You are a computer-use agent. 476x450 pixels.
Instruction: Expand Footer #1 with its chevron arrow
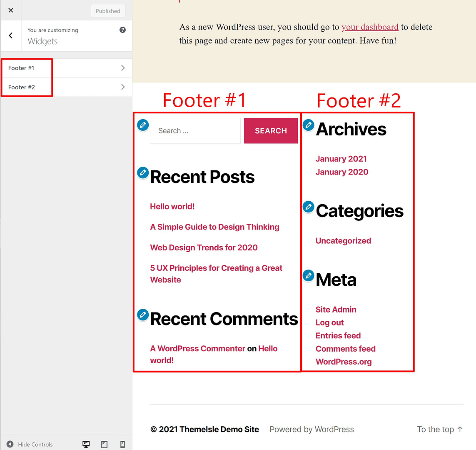123,68
